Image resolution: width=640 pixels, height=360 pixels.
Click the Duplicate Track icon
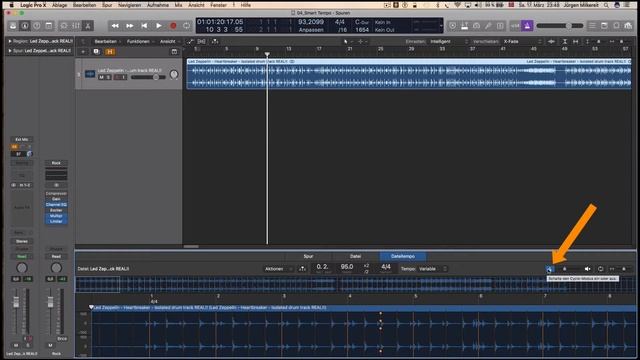pos(96,51)
